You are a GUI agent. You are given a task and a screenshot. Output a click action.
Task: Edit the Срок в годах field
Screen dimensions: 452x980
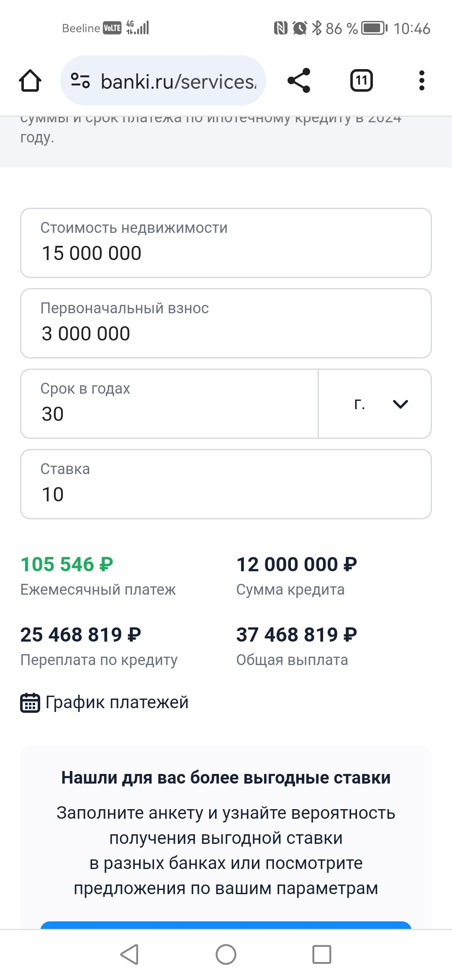click(169, 404)
